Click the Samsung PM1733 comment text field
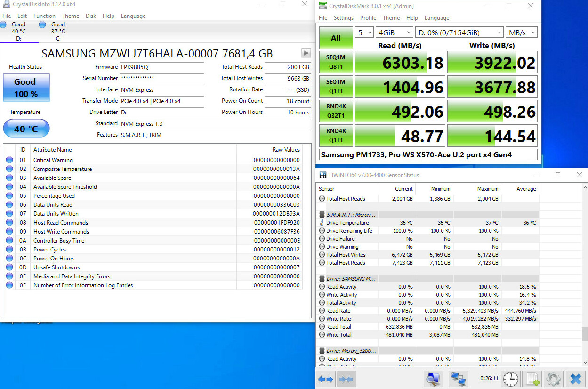588x389 pixels. point(428,154)
